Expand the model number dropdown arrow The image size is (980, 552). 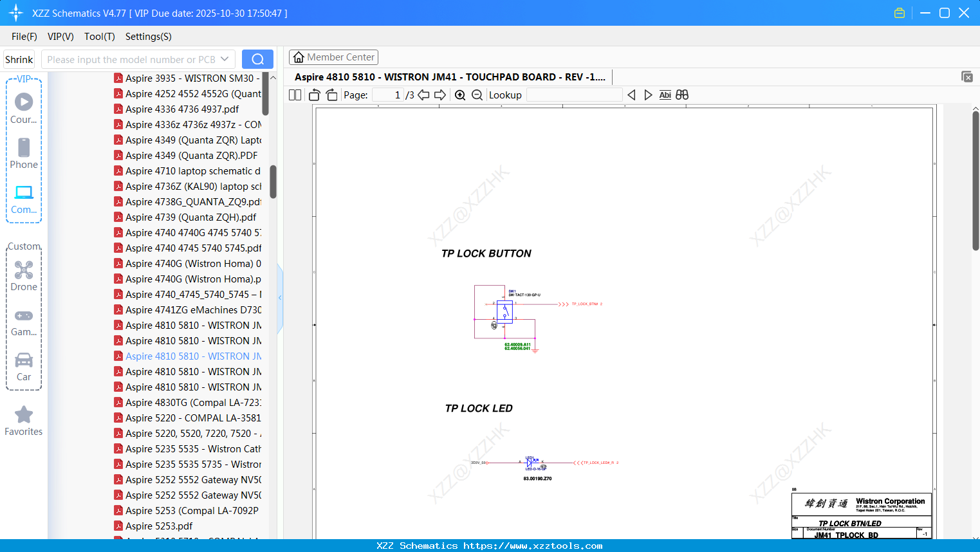pos(225,59)
